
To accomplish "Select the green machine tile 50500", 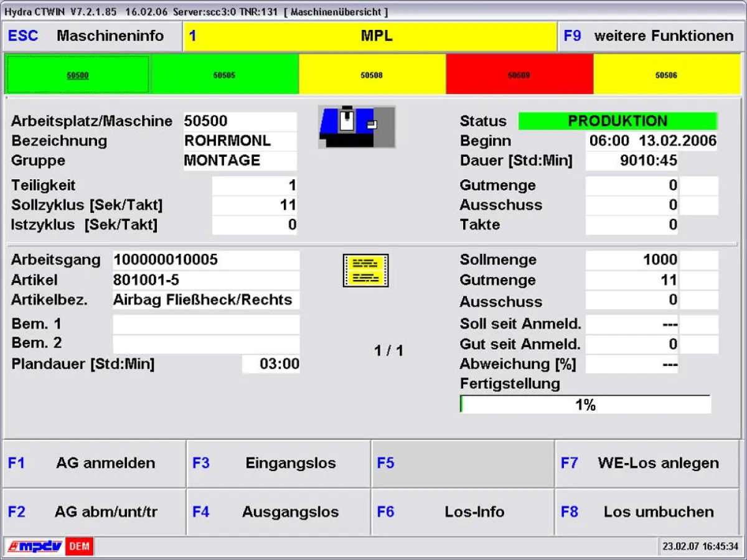I will 77,74.
